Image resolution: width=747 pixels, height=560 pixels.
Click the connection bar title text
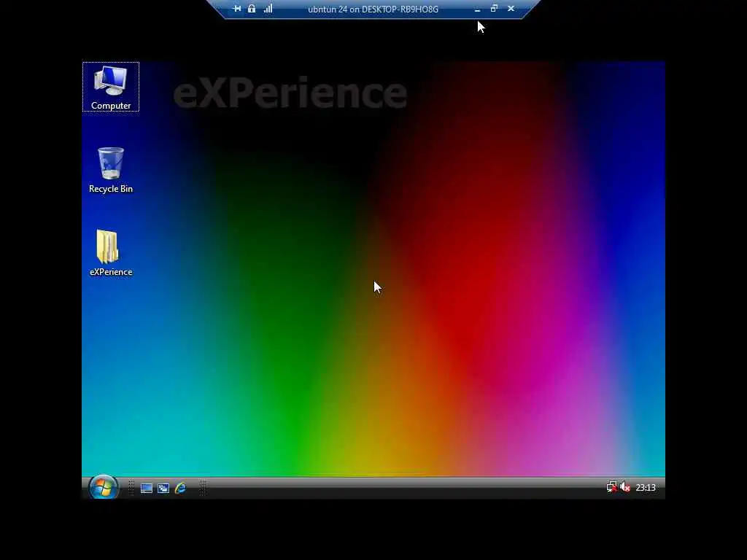(x=373, y=9)
